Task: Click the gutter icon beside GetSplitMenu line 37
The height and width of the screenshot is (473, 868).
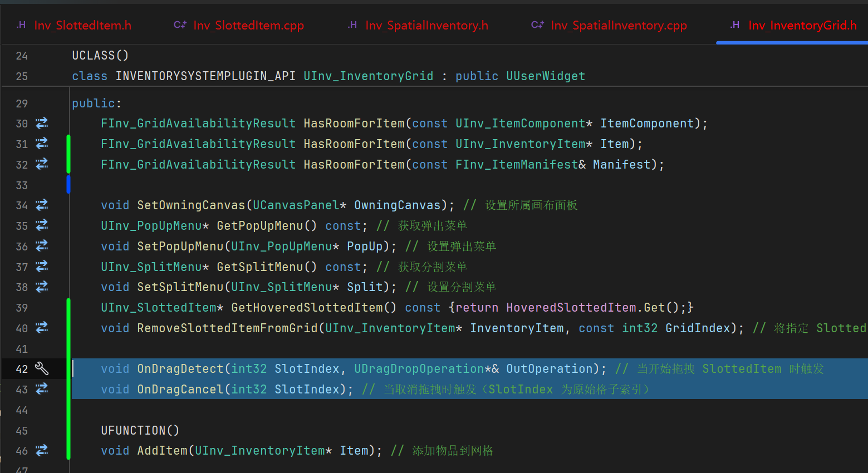Action: pos(42,267)
